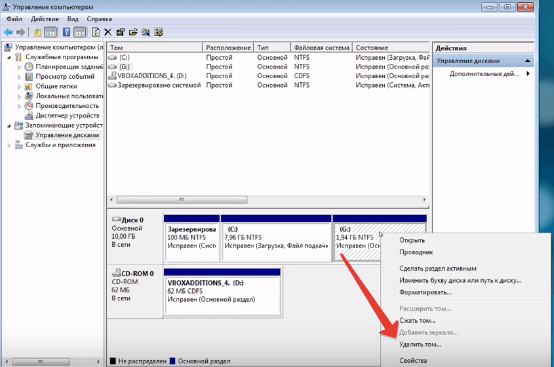Select Общие папки in the tree

pos(56,86)
